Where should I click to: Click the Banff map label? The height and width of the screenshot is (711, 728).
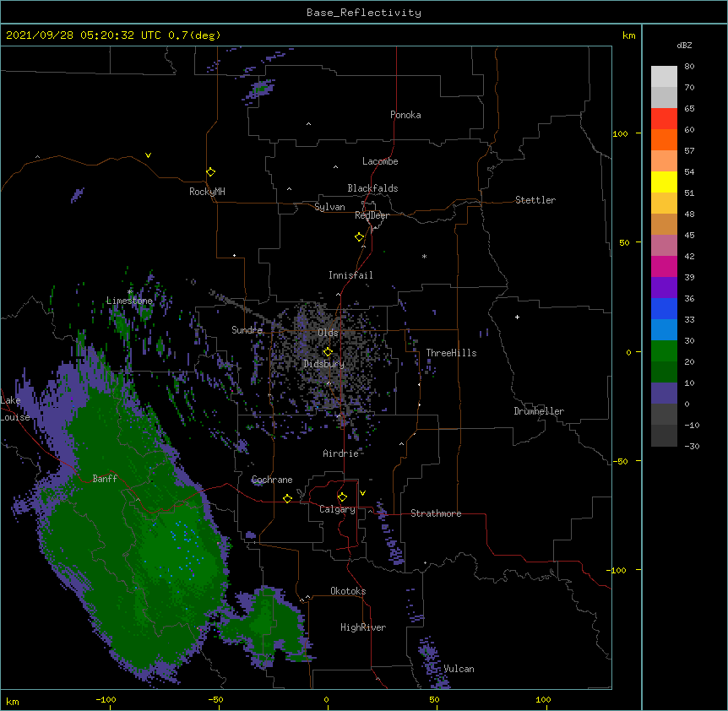click(105, 479)
